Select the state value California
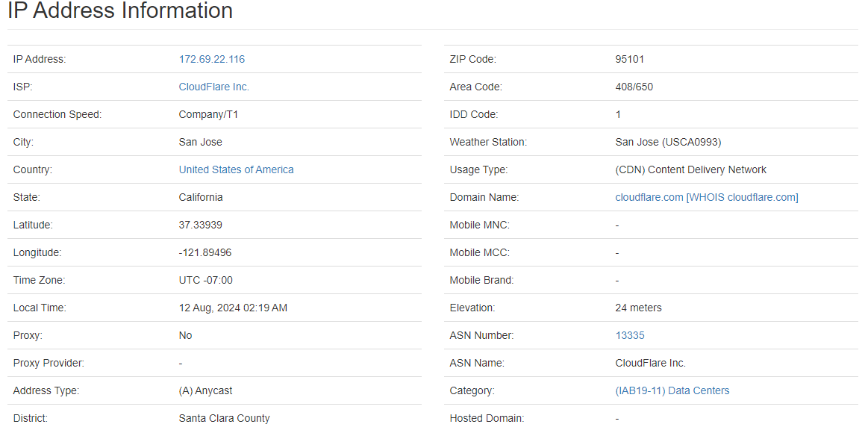The image size is (868, 433). coord(200,198)
